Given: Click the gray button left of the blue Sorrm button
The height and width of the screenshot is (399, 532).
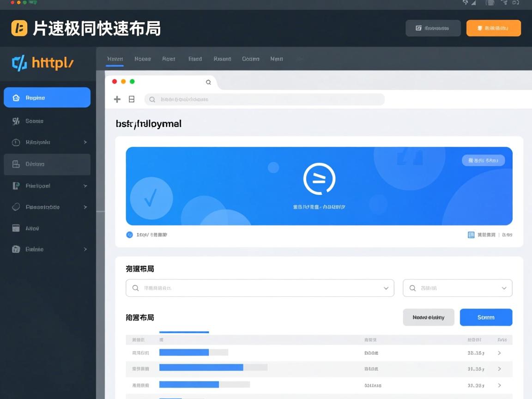Looking at the screenshot, I should pyautogui.click(x=429, y=317).
